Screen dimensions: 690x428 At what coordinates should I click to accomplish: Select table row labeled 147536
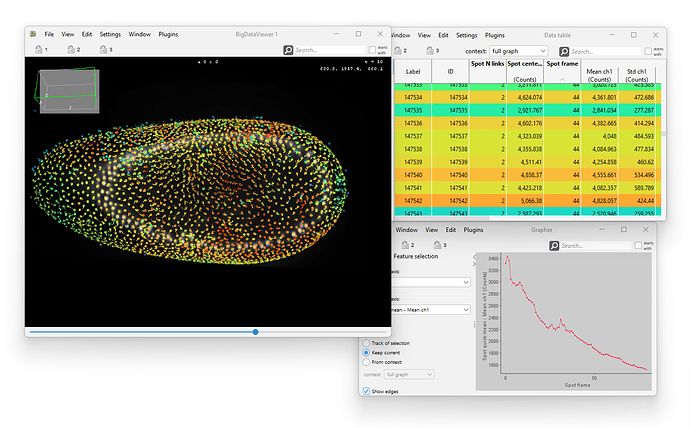click(527, 123)
